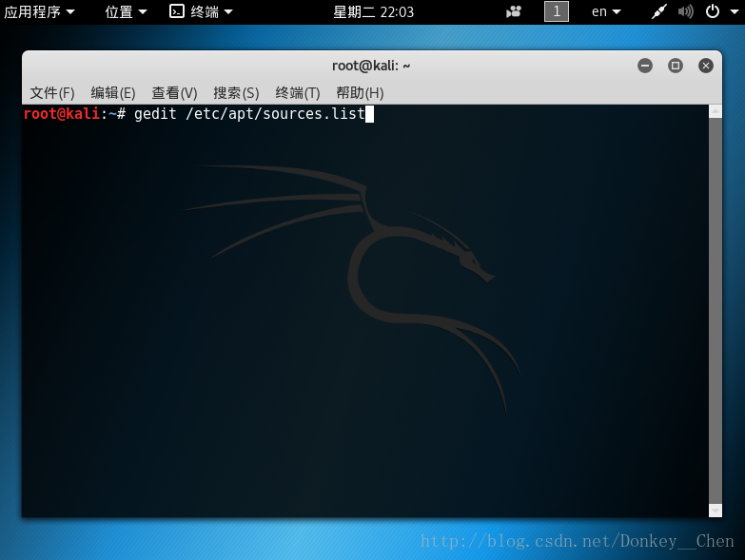The image size is (745, 560).
Task: Click the gedit /etc/apt/sources.list command text
Action: pos(249,114)
